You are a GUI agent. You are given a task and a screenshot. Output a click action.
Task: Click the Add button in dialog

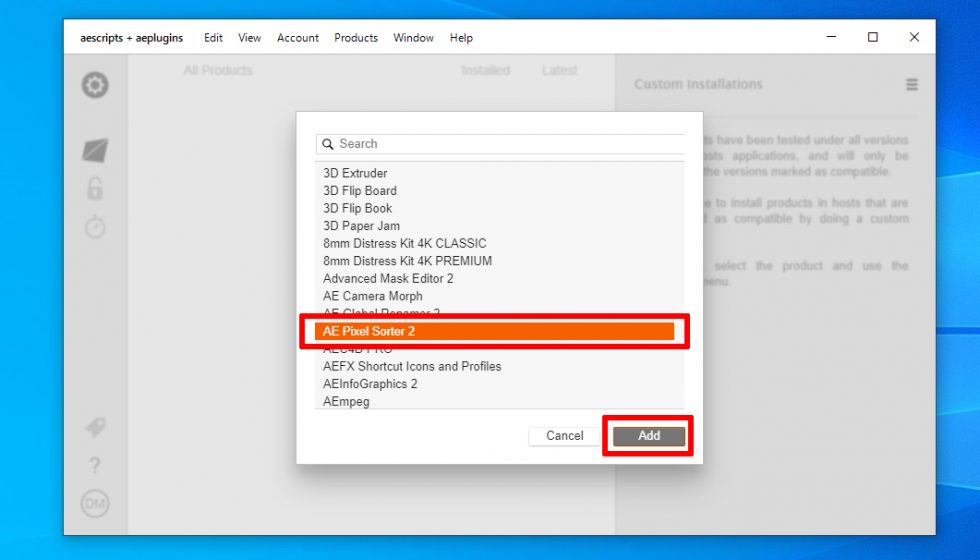(x=649, y=436)
